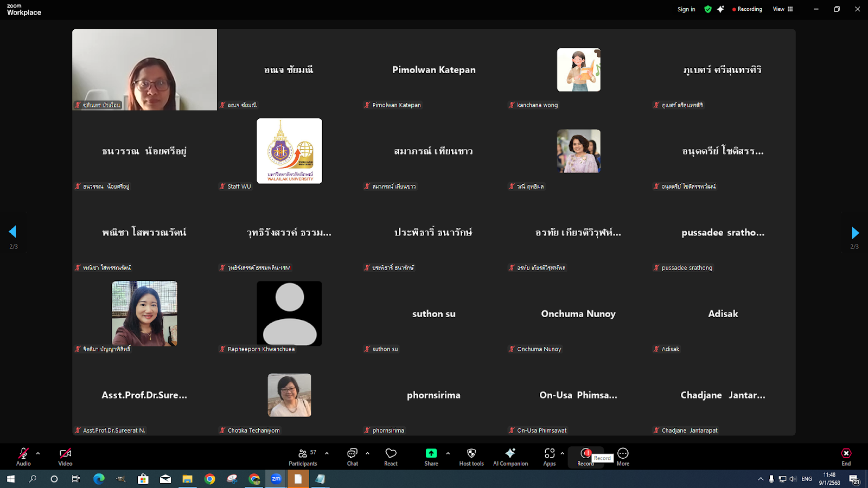Open network settings tray icon
The width and height of the screenshot is (868, 488).
pos(782,479)
